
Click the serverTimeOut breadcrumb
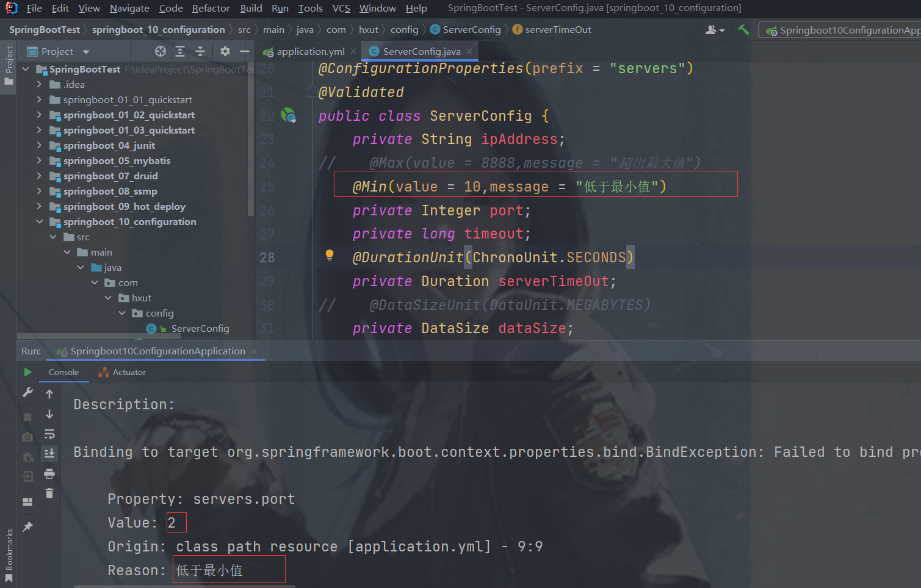pos(552,29)
